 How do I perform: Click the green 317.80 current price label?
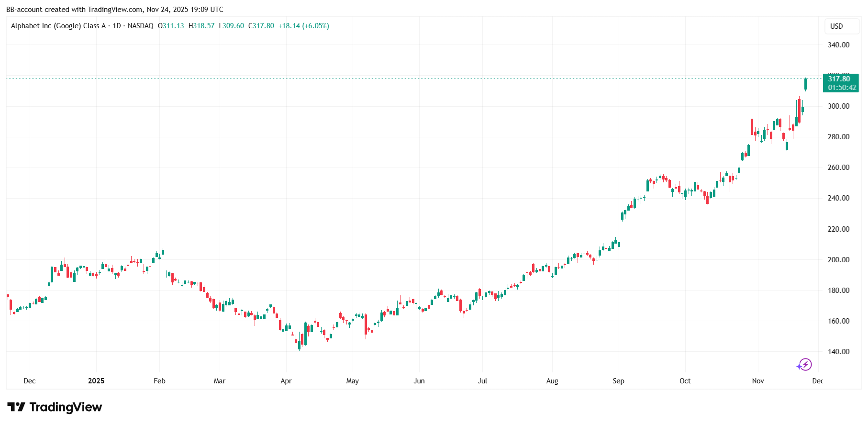840,83
